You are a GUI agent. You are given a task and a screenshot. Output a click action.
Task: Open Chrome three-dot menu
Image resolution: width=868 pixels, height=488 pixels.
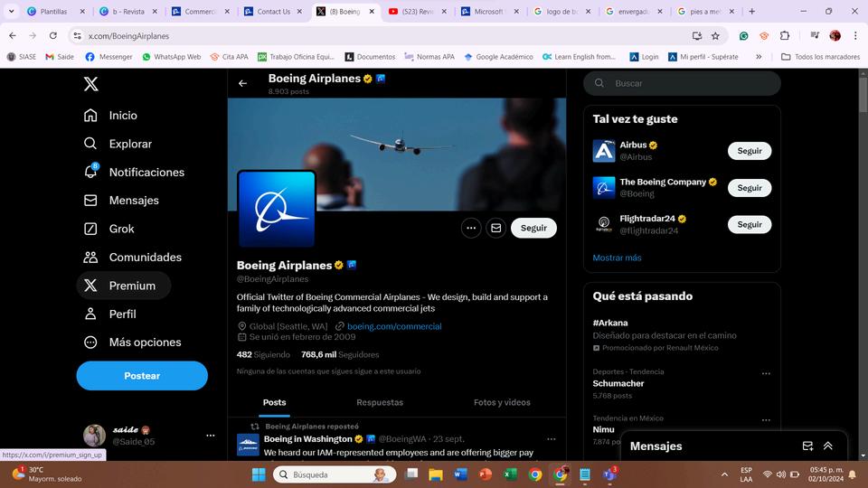click(x=855, y=35)
